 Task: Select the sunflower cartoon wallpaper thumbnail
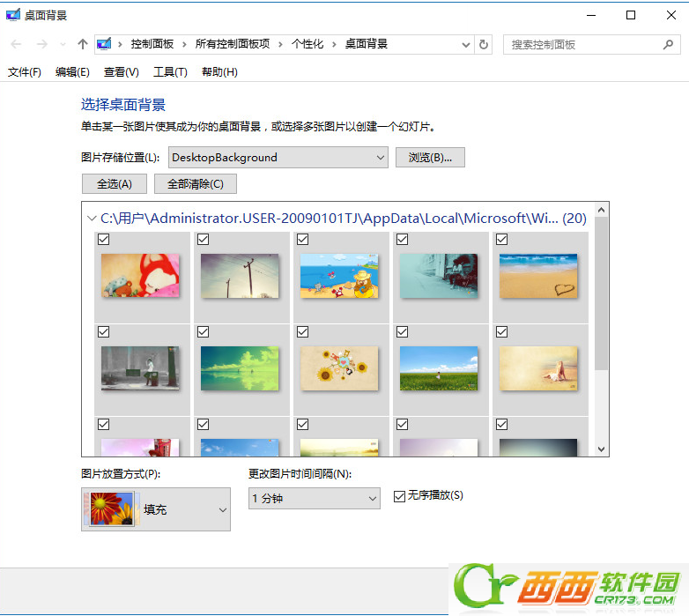(x=339, y=368)
